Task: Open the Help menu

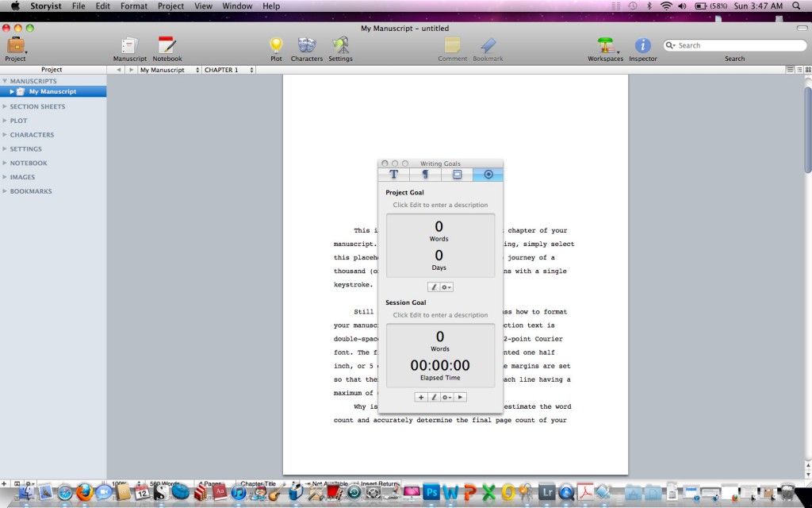Action: tap(271, 6)
